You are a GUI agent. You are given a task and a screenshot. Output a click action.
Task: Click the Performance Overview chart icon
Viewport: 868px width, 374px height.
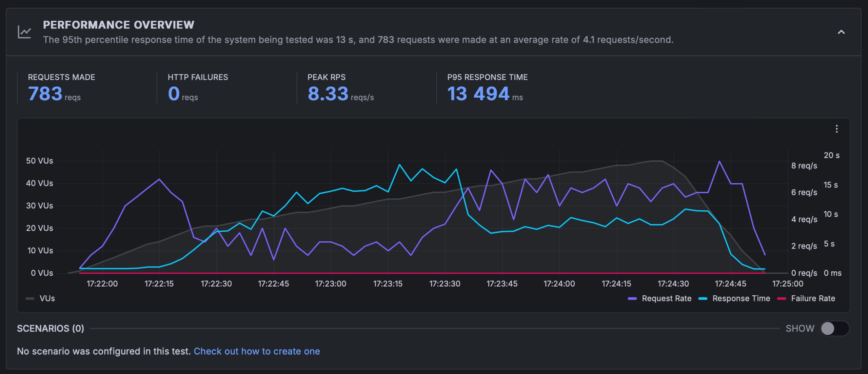pyautogui.click(x=24, y=31)
